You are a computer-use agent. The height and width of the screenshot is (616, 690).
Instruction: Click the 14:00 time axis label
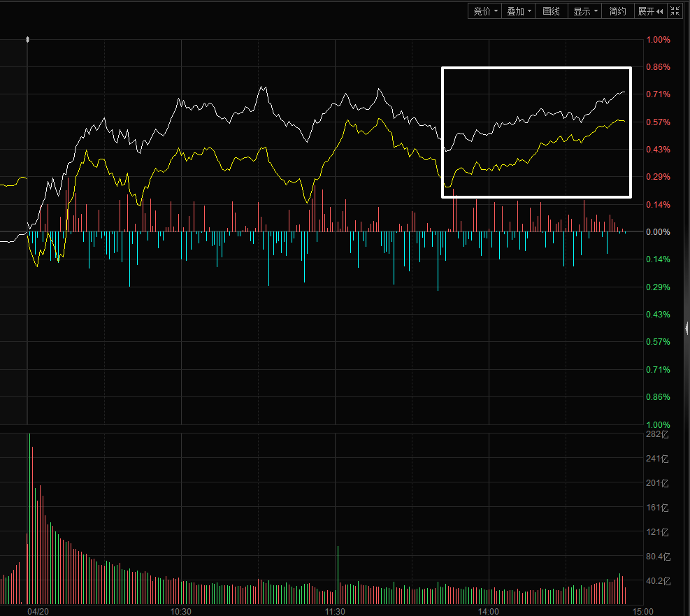pos(489,611)
